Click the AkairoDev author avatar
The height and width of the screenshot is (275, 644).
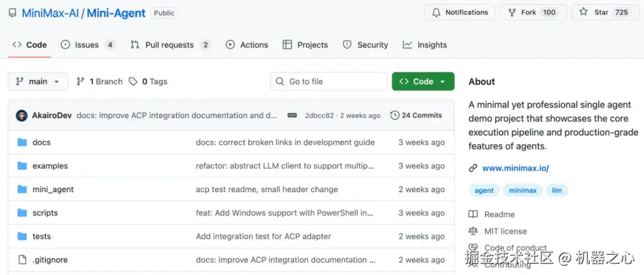(21, 115)
